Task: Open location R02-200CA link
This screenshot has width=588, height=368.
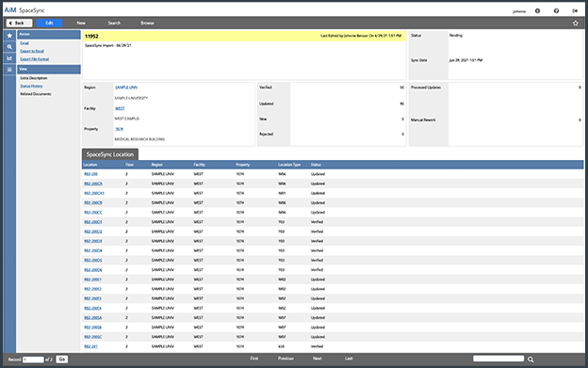Action: coord(93,184)
